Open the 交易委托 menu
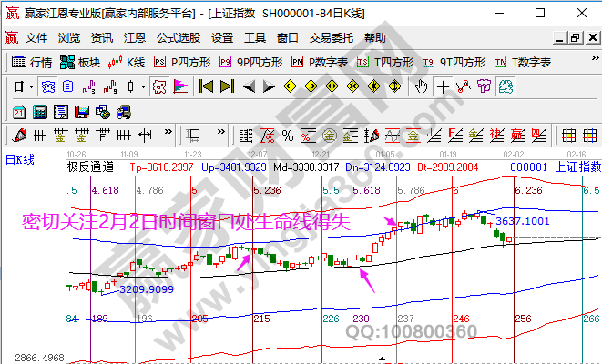 (332, 38)
